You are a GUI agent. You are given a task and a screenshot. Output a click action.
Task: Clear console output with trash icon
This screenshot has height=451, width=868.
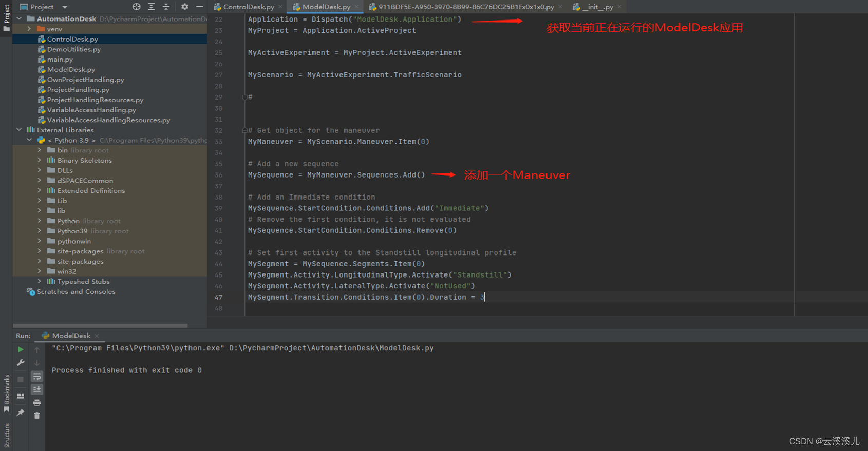click(x=37, y=416)
